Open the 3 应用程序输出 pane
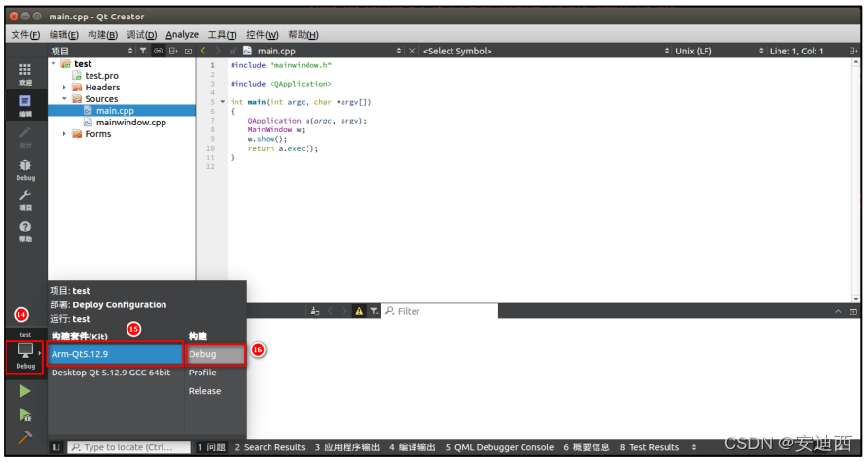 pyautogui.click(x=347, y=447)
